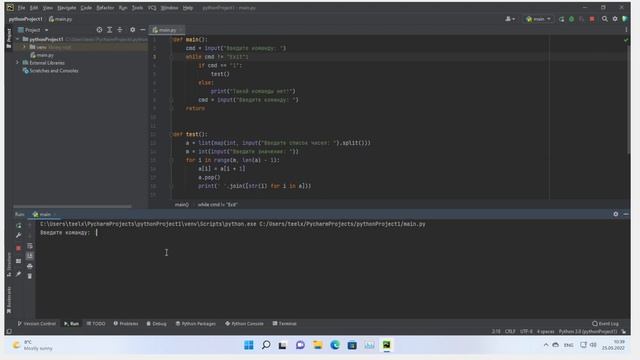Click the green inspection checkmark
640x360 pixels.
626,40
